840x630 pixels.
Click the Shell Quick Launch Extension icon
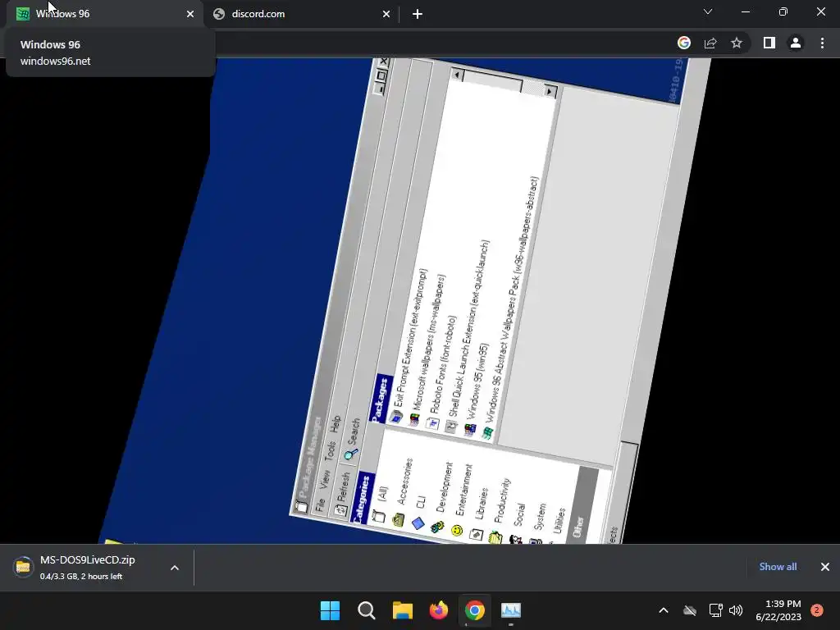pyautogui.click(x=451, y=427)
